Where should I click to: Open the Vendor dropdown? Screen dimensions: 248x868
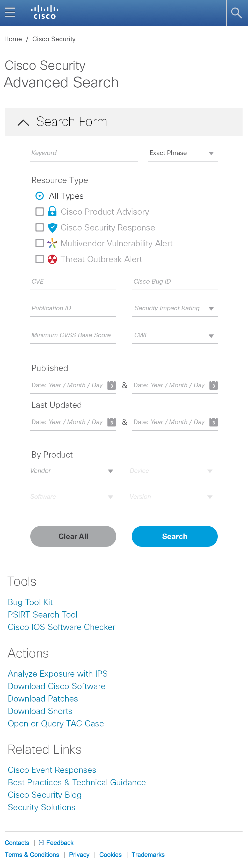(74, 471)
